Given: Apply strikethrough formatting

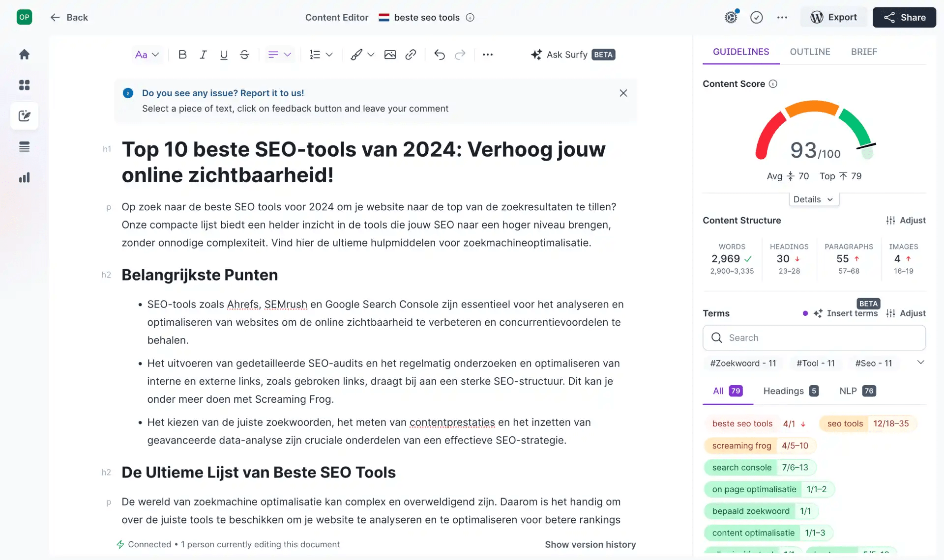Looking at the screenshot, I should tap(244, 55).
